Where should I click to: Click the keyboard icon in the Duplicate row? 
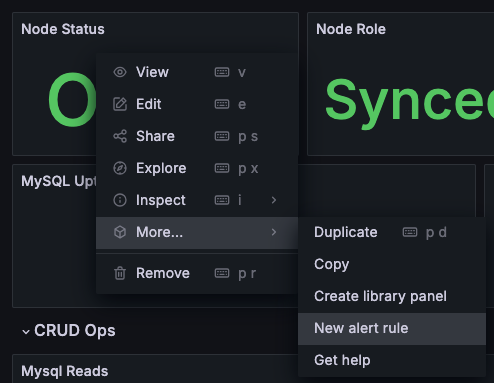coord(410,232)
